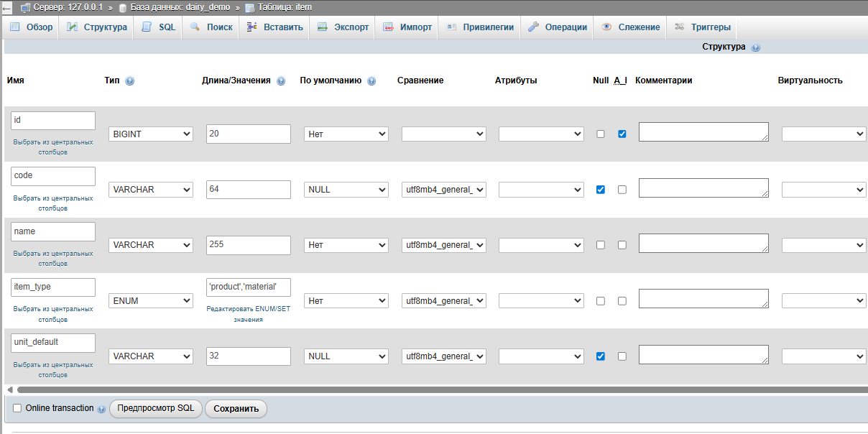Click the horizontal scrollbar below the columns
The image size is (868, 434).
tap(431, 389)
